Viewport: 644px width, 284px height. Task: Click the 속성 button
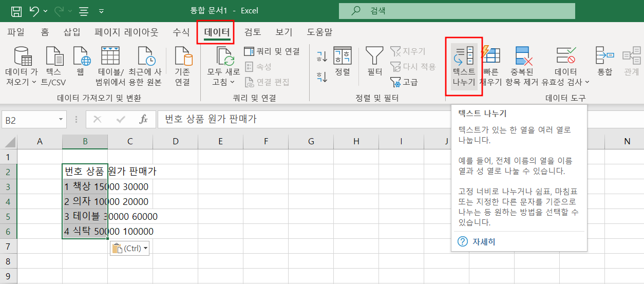tap(258, 67)
